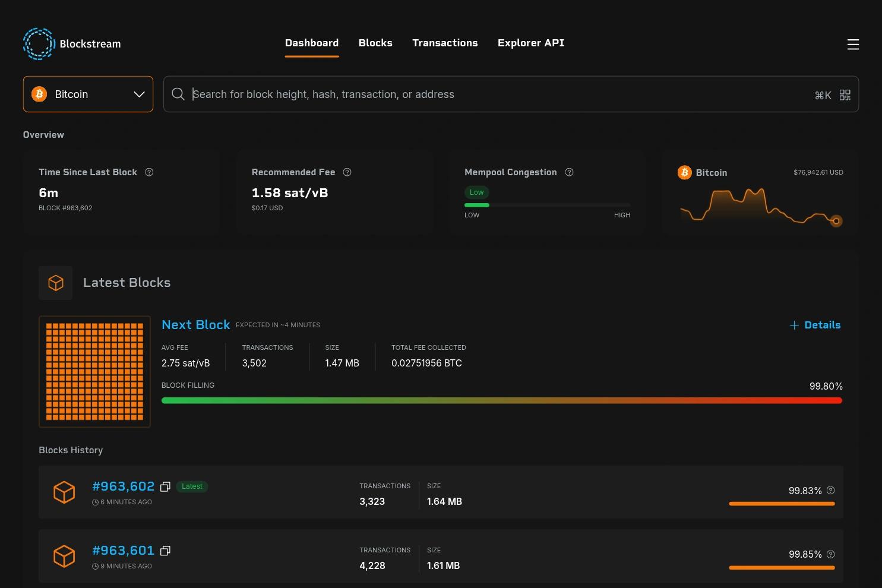The height and width of the screenshot is (588, 882).
Task: Click the QR code scanner icon
Action: [x=845, y=95]
